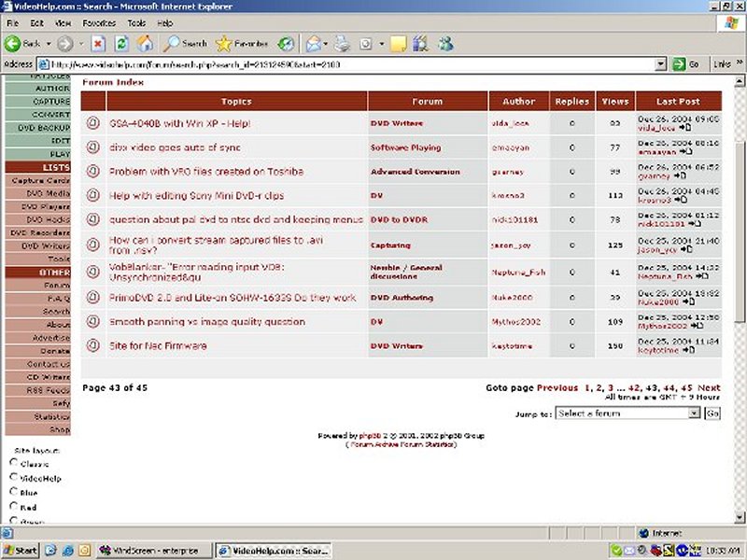
Task: Open the Back button history dropdown arrow
Action: click(49, 44)
